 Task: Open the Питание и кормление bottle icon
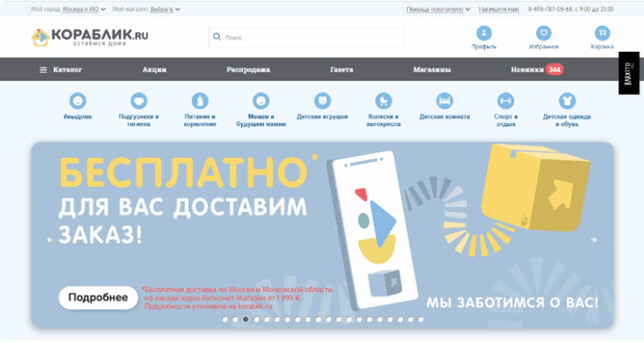tap(200, 101)
